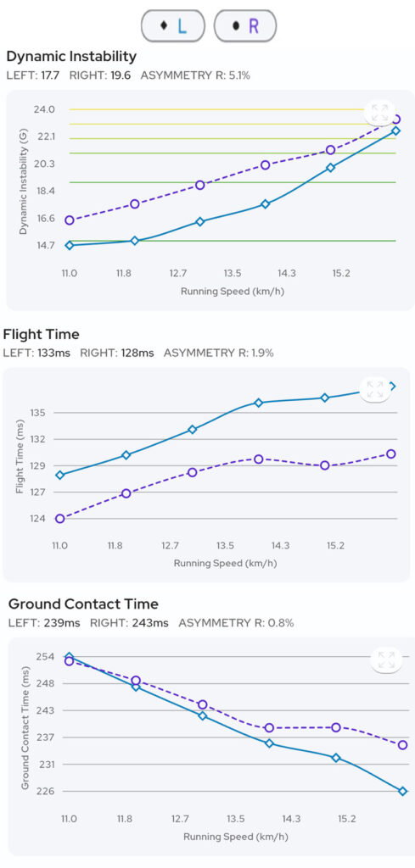Click the Flight Time heading
Image resolution: width=415 pixels, height=868 pixels.
(41, 334)
